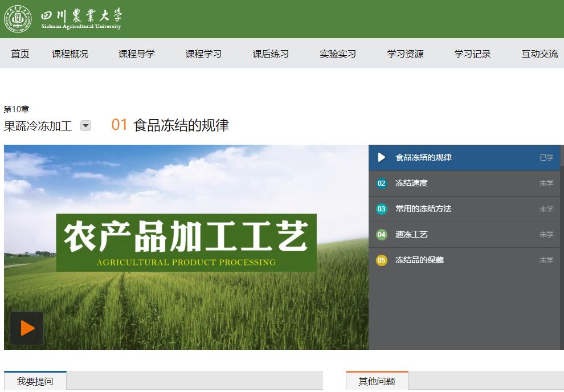The width and height of the screenshot is (564, 392).
Task: Click the 未学 status beside 冻结品的保藏
Action: point(546,260)
